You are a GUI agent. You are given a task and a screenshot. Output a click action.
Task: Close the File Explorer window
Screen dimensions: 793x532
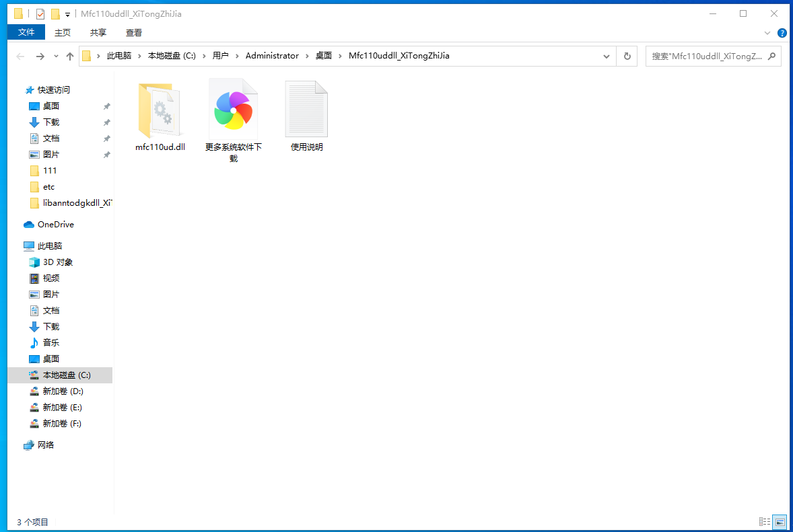click(773, 13)
